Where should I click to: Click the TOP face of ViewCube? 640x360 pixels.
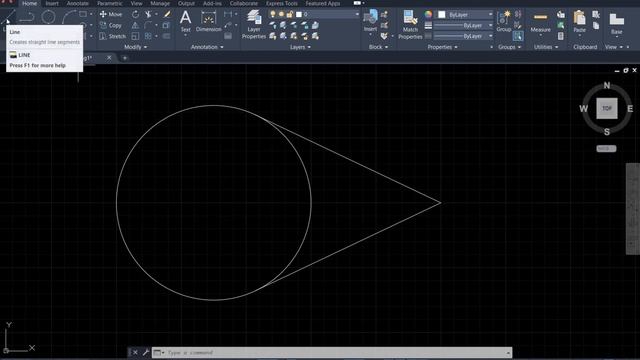(607, 108)
